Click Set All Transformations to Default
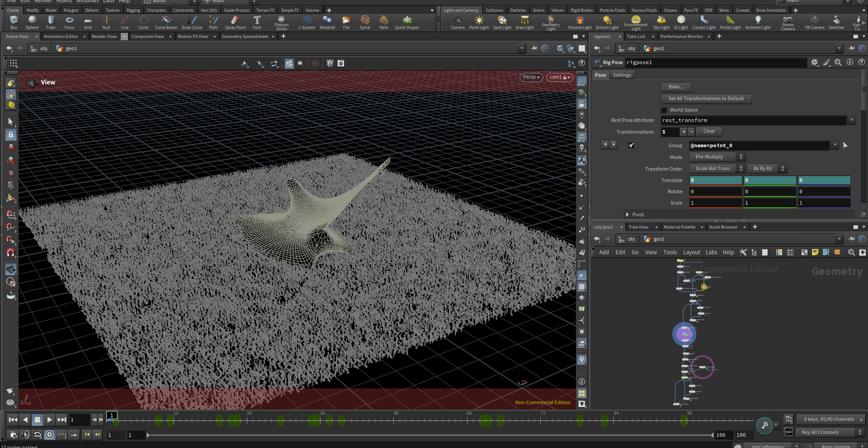868x448 pixels. [706, 98]
